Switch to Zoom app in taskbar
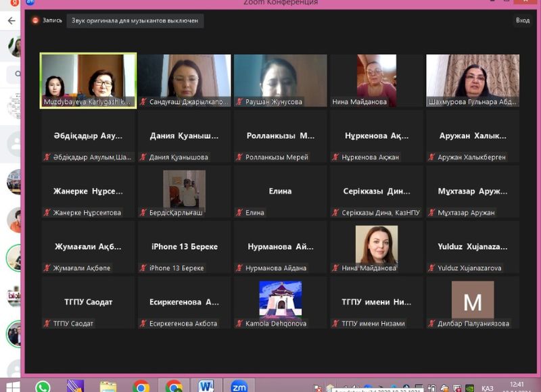Viewport: 541px width, 392px height. pos(239,387)
